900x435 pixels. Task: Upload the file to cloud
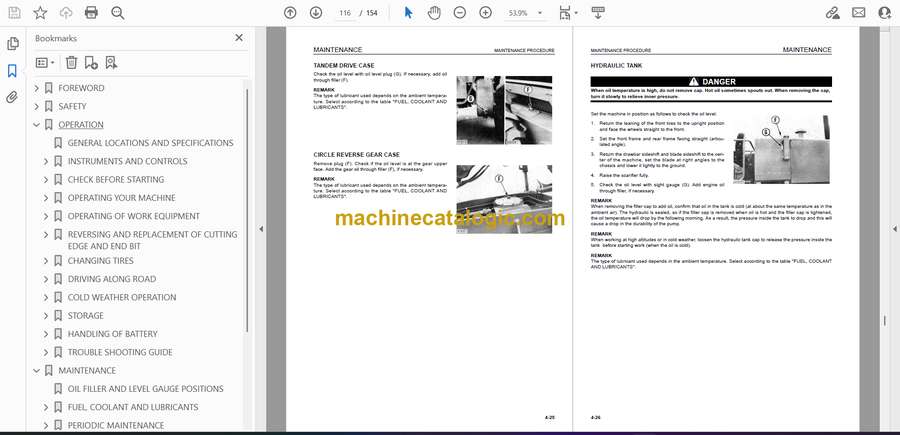click(x=66, y=13)
